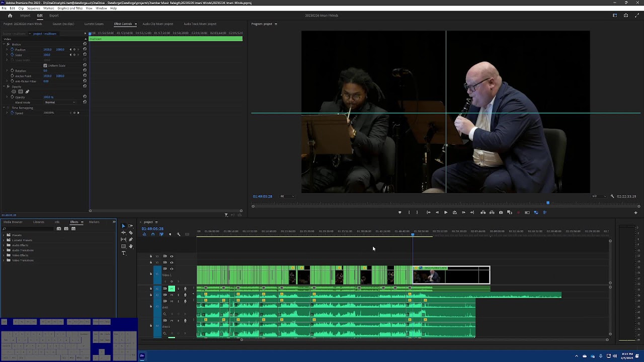Open the Fit zoom level dropdown
This screenshot has width=644, height=362.
(x=287, y=196)
